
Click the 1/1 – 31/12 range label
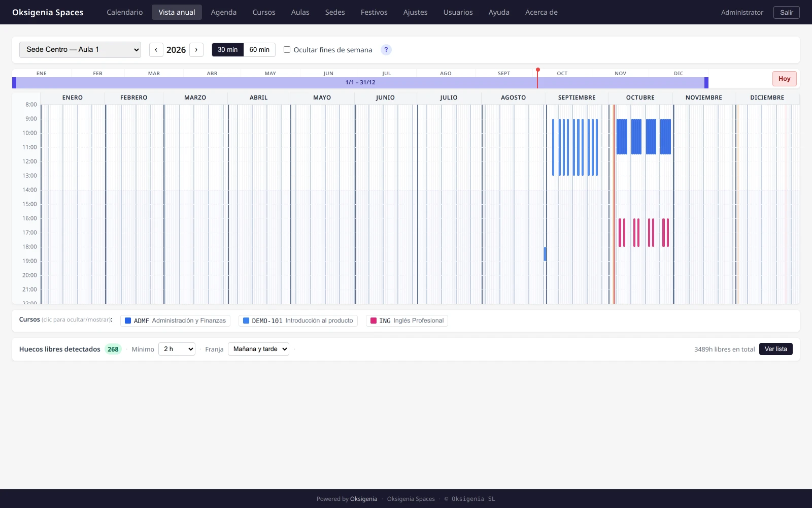pos(360,82)
